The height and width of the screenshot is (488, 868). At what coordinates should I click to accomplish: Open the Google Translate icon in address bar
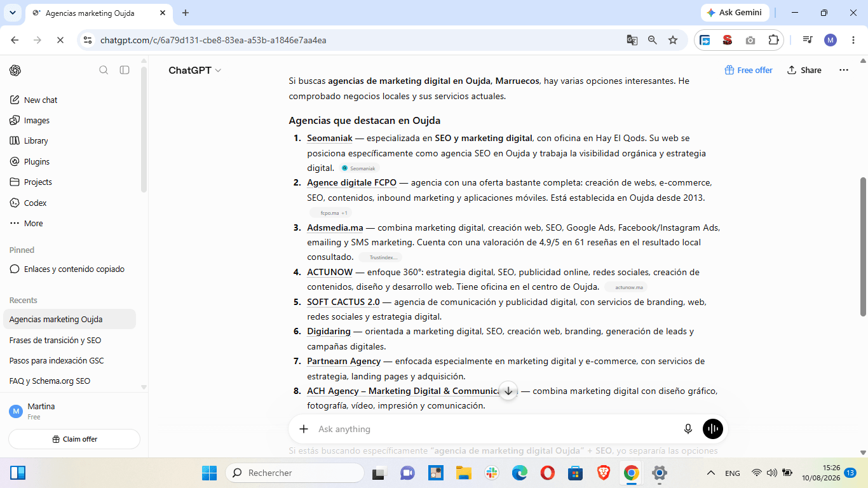pos(632,40)
